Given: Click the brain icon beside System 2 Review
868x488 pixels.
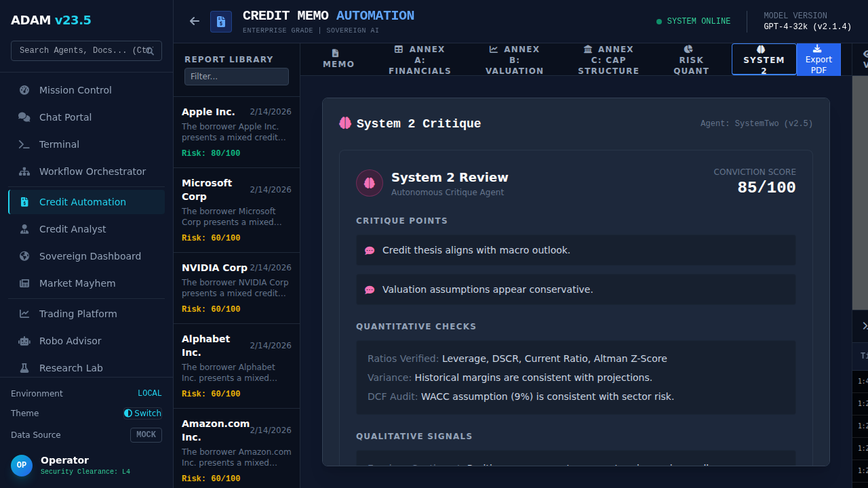Looking at the screenshot, I should pyautogui.click(x=370, y=183).
